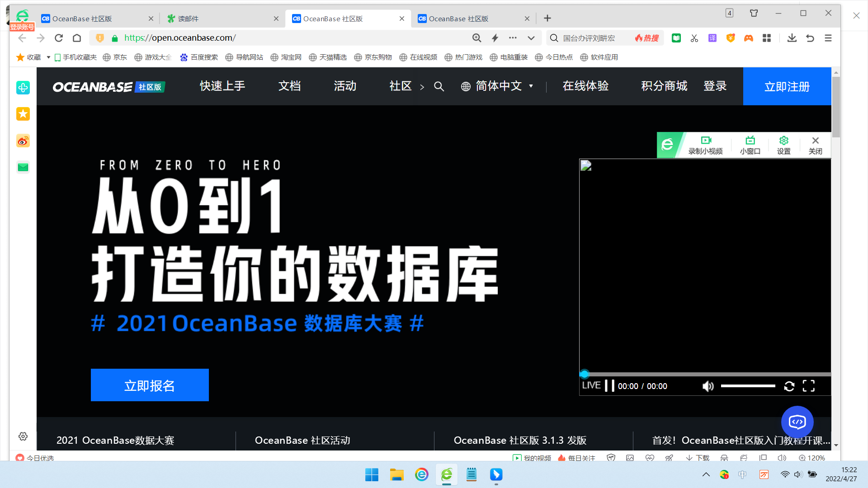868x488 pixels.
Task: Toggle video fullscreen mode
Action: pos(809,386)
